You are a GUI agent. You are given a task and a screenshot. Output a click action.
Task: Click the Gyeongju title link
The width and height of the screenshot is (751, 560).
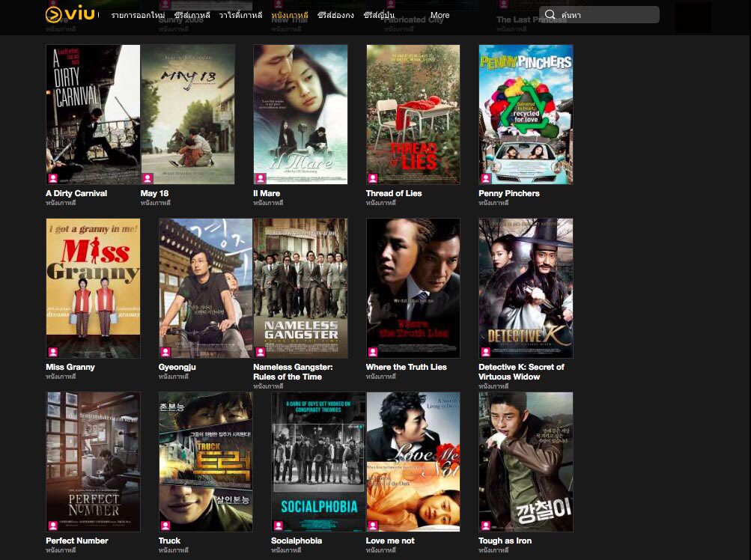click(x=177, y=367)
